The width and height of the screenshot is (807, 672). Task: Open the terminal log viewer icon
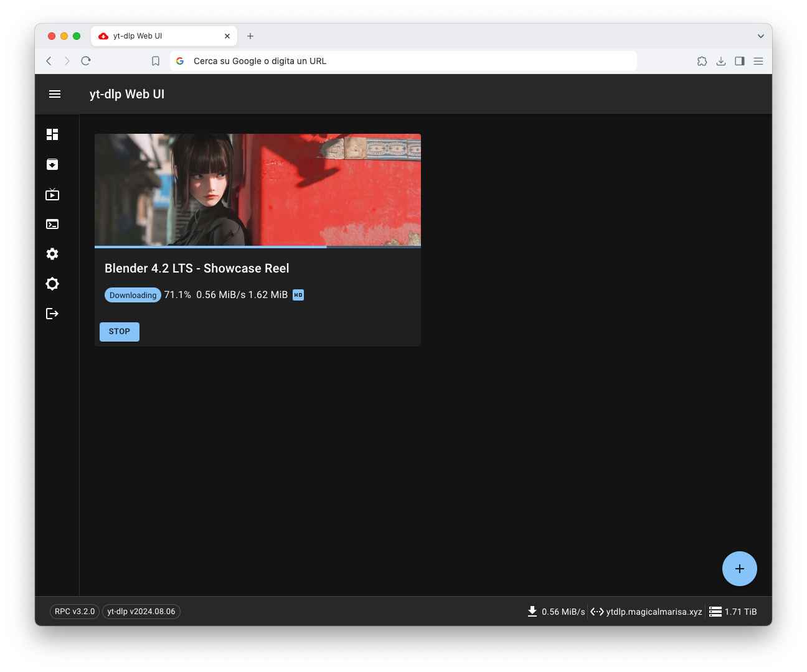click(x=52, y=224)
